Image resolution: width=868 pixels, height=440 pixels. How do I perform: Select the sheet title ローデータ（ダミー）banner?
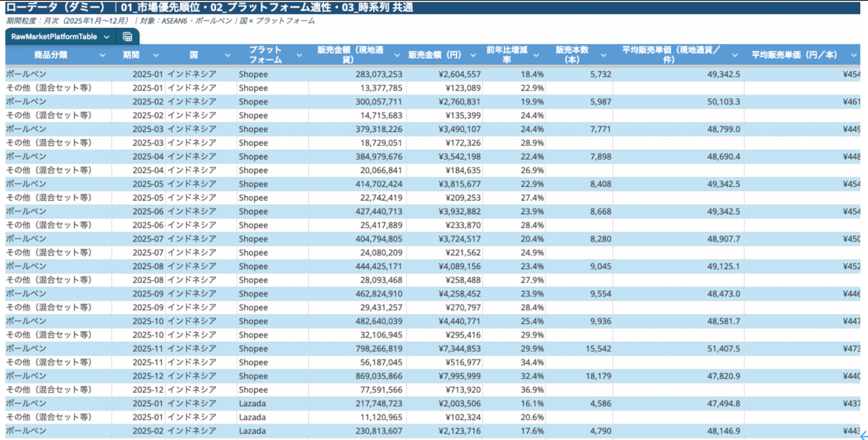(433, 7)
